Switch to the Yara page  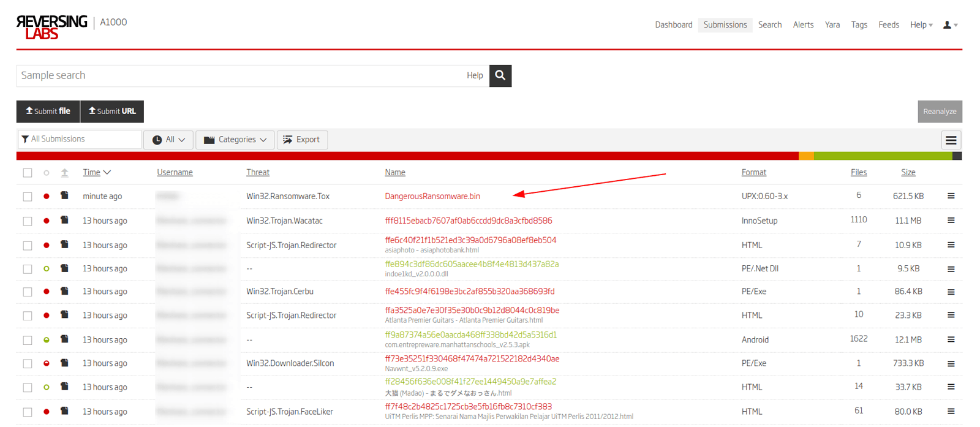[x=832, y=25]
